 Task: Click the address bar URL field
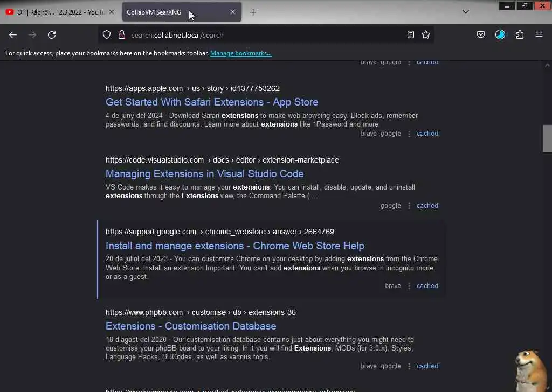coord(266,35)
